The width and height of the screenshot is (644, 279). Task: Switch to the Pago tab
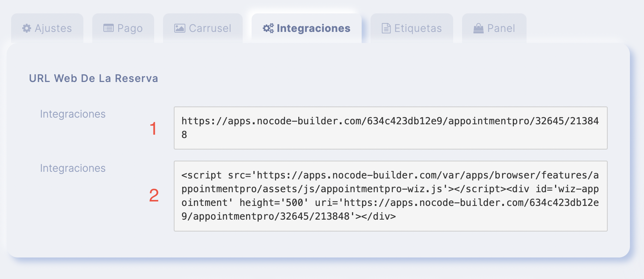(x=123, y=28)
